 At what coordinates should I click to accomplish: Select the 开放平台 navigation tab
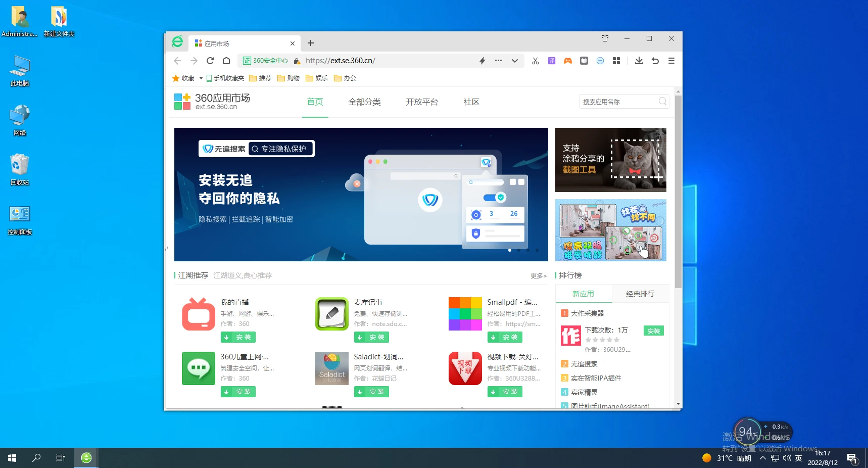pos(422,102)
